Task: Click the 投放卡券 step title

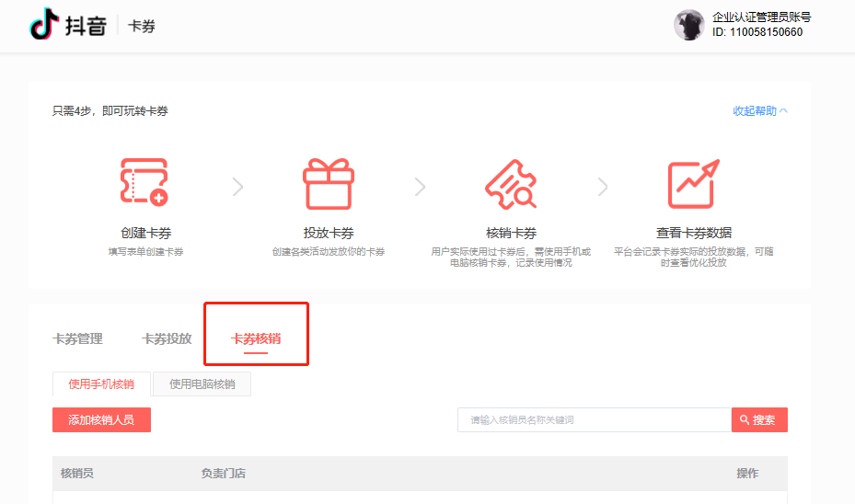Action: point(329,234)
